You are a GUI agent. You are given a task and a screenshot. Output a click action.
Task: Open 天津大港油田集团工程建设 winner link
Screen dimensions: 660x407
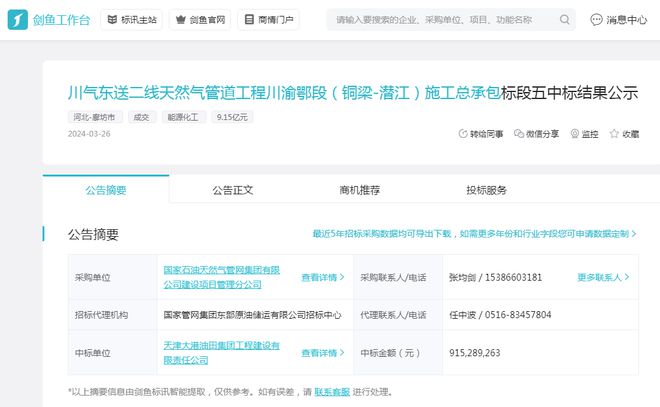tap(221, 353)
